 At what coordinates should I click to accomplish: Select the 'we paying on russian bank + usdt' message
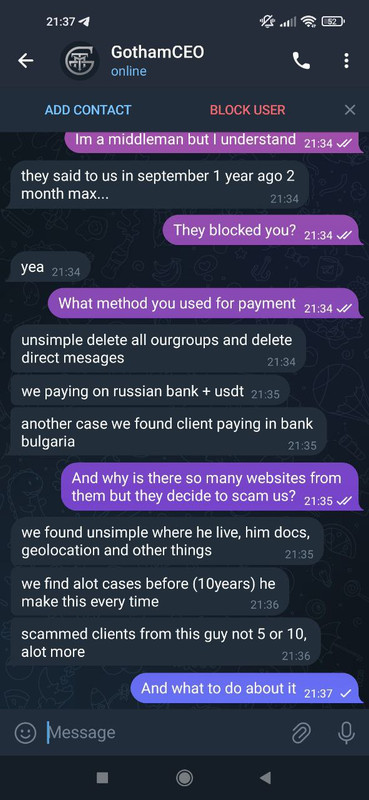(x=150, y=392)
